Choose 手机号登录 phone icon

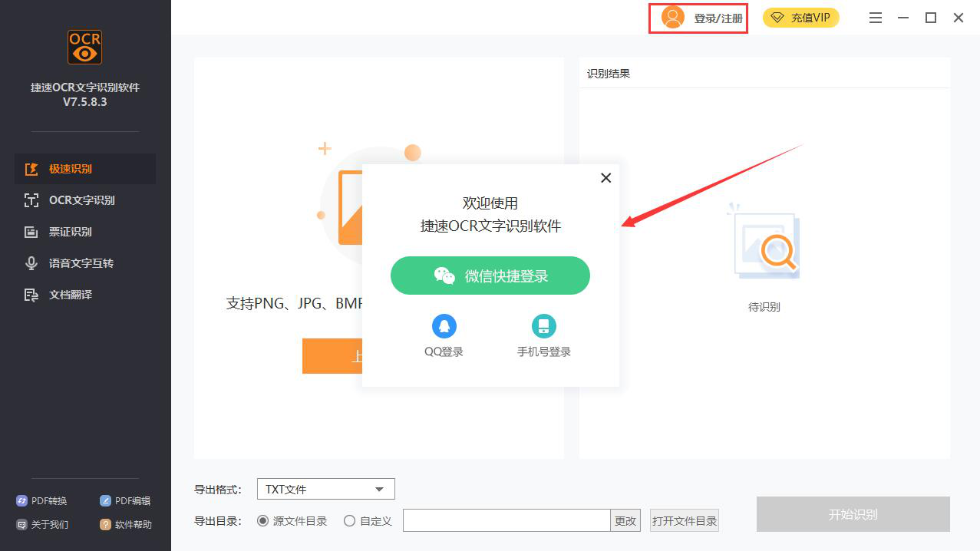click(543, 326)
